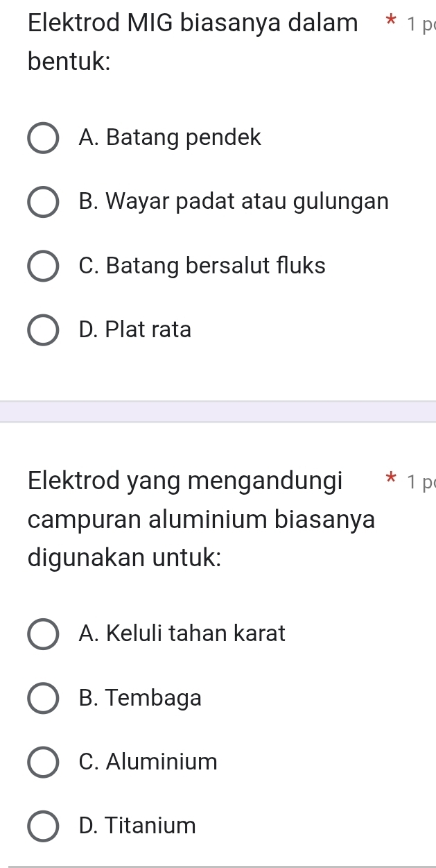Click the 'C. Aluminium' answer text
Screen dimensions: 436x868
tap(148, 762)
